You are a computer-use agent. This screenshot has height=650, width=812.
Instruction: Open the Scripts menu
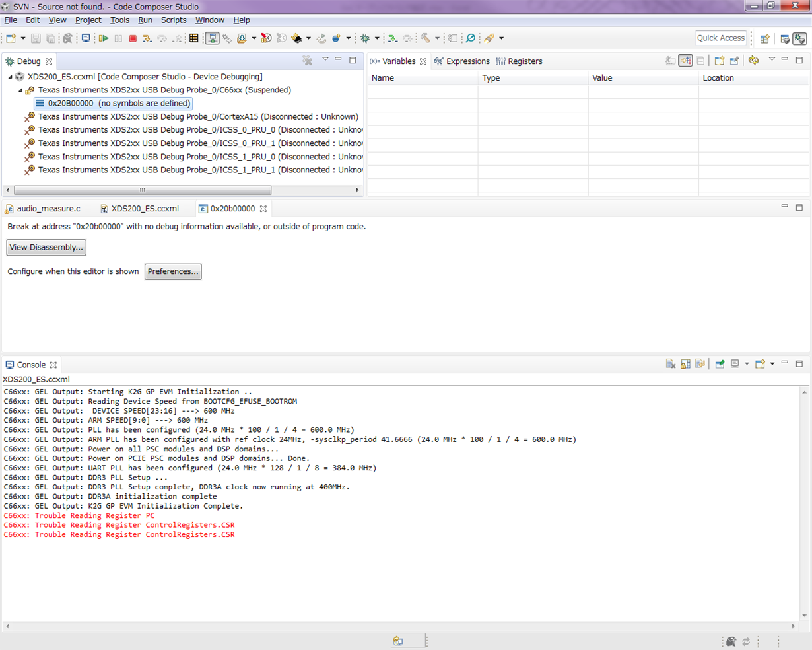174,20
